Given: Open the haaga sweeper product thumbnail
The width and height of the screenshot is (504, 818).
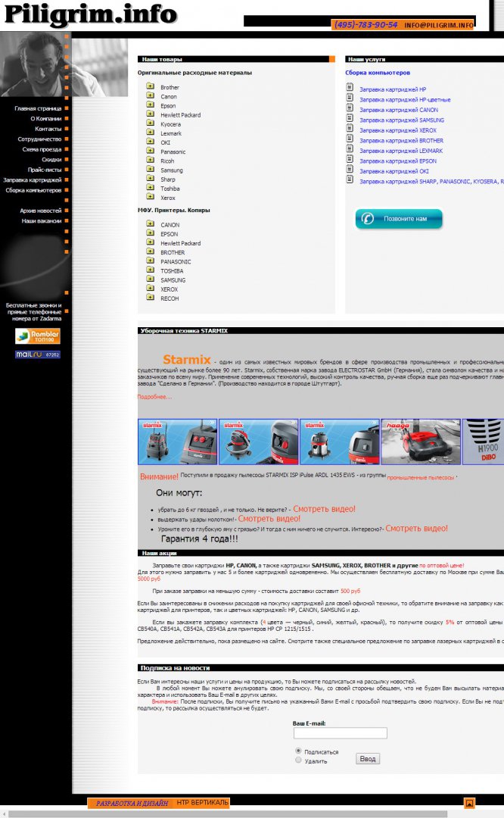Looking at the screenshot, I should (421, 442).
